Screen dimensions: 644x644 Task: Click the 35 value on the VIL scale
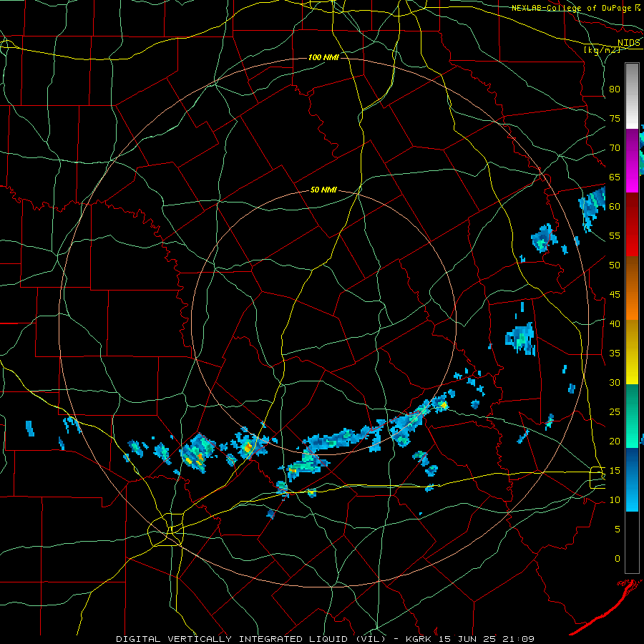[x=615, y=353]
